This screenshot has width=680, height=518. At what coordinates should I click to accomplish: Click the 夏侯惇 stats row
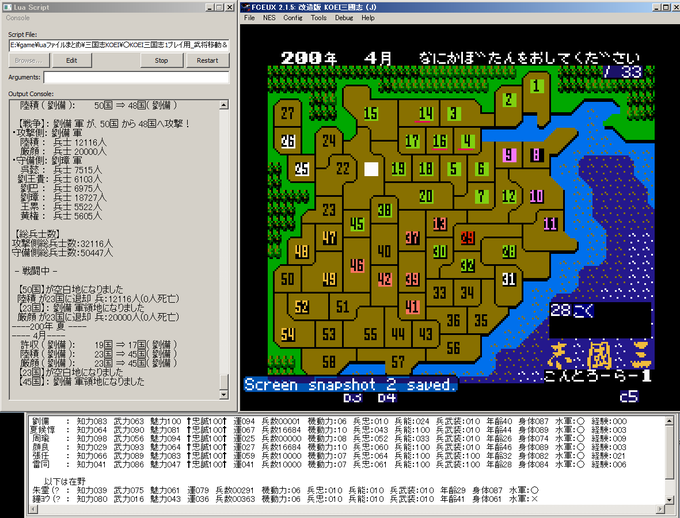330,430
